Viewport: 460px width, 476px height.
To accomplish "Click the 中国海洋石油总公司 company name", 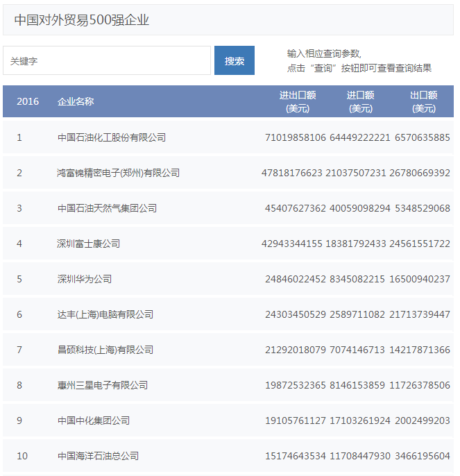I will 98,456.
